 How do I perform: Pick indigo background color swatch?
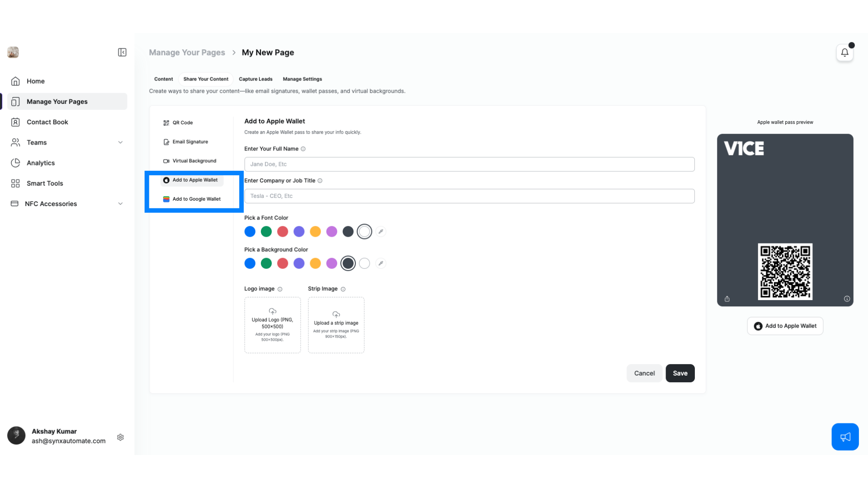[x=299, y=263]
